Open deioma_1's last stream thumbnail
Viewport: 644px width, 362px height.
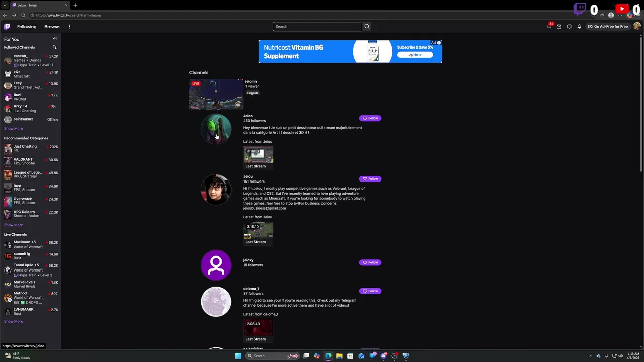pyautogui.click(x=258, y=328)
